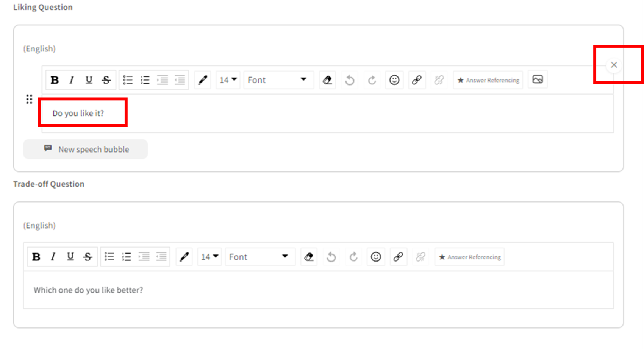Screen dimensions: 644x349
Task: Insert bulleted list in Liking Question editor
Action: coord(128,80)
